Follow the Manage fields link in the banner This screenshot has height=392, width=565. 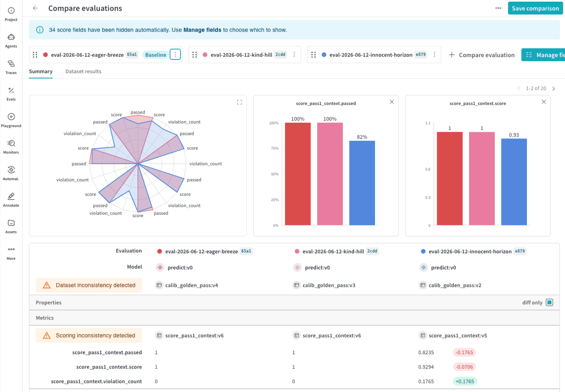pyautogui.click(x=202, y=30)
